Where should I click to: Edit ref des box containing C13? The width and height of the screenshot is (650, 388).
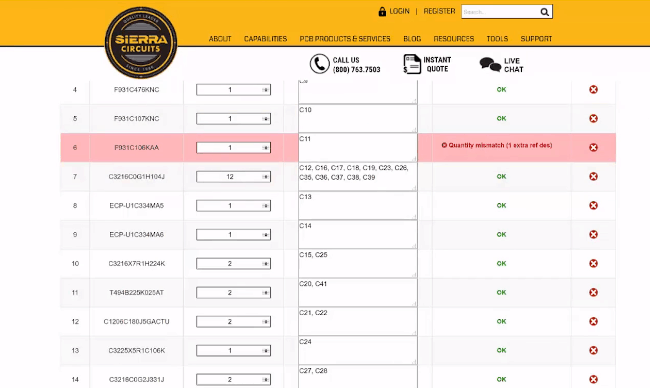(358, 206)
